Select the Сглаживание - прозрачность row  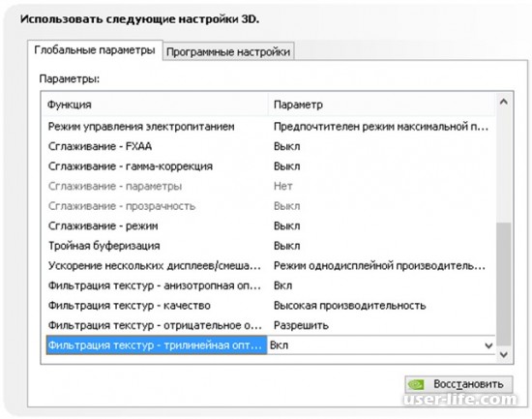(271, 206)
